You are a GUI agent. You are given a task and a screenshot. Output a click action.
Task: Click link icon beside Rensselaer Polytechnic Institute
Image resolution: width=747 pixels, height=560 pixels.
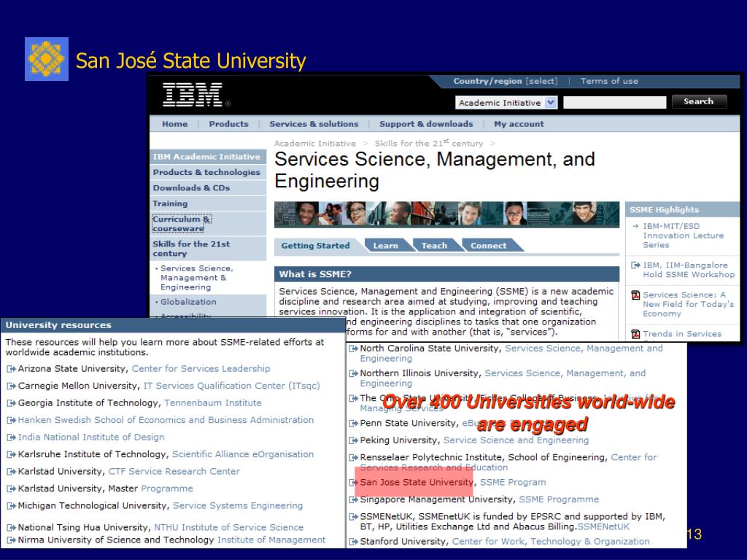point(353,458)
